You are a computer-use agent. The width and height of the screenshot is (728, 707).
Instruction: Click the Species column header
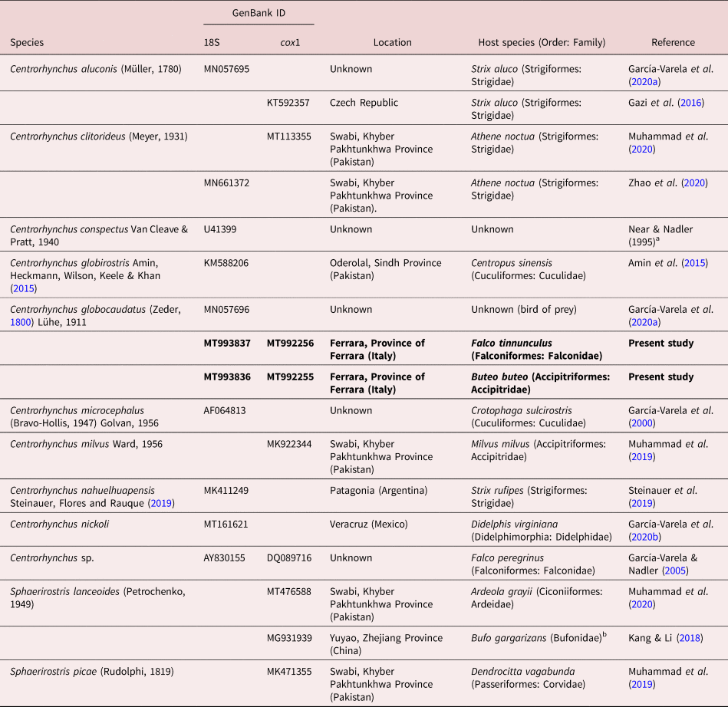[27, 43]
